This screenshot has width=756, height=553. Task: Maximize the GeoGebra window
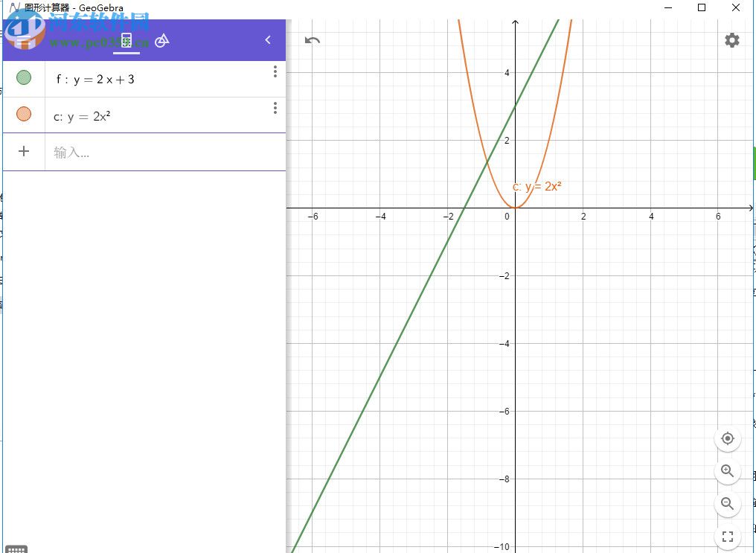point(702,7)
